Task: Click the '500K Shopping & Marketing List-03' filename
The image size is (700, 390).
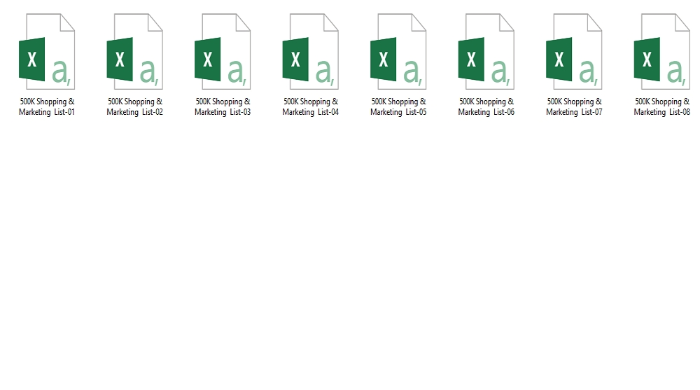Action: pos(223,107)
